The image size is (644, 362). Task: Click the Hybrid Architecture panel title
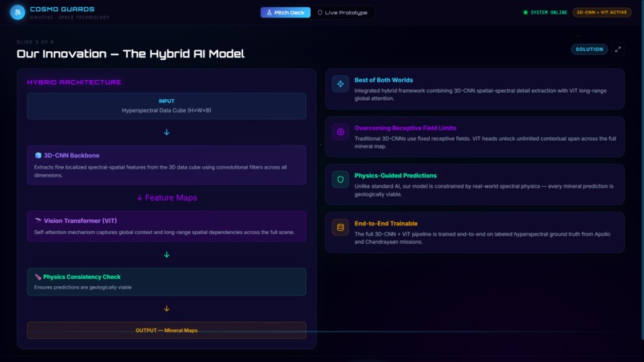[x=74, y=82]
